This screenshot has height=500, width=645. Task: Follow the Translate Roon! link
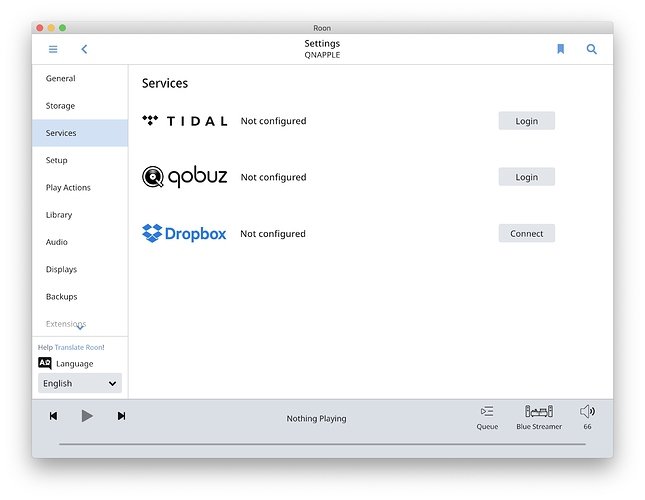79,347
